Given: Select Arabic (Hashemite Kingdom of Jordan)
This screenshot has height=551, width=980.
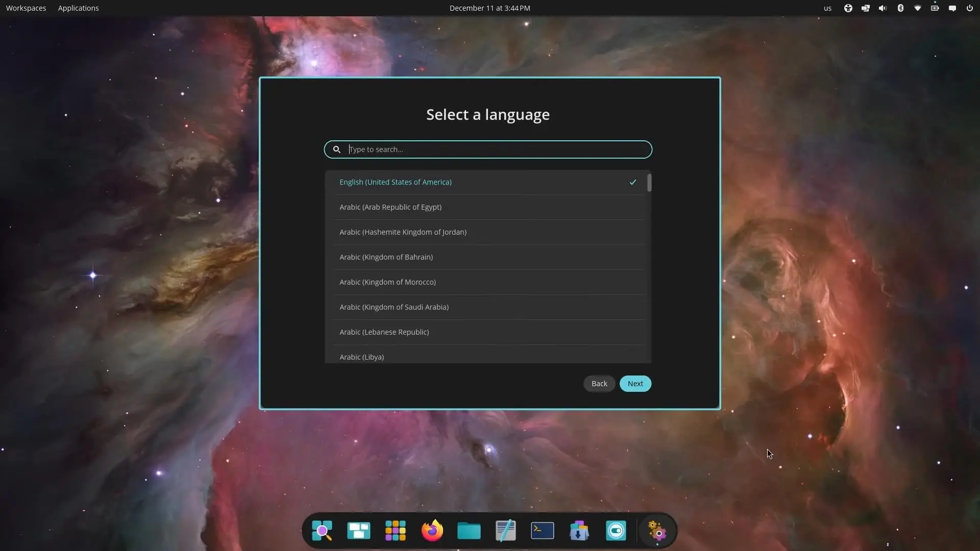Looking at the screenshot, I should pyautogui.click(x=488, y=232).
